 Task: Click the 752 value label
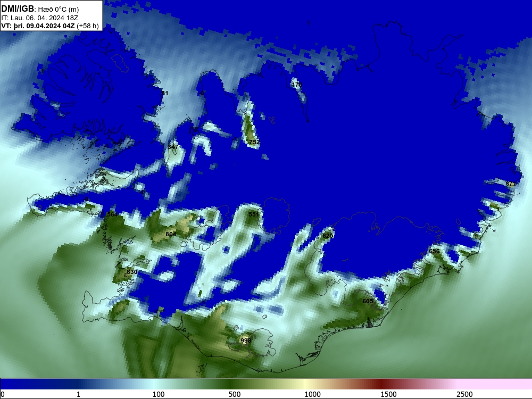(x=254, y=142)
